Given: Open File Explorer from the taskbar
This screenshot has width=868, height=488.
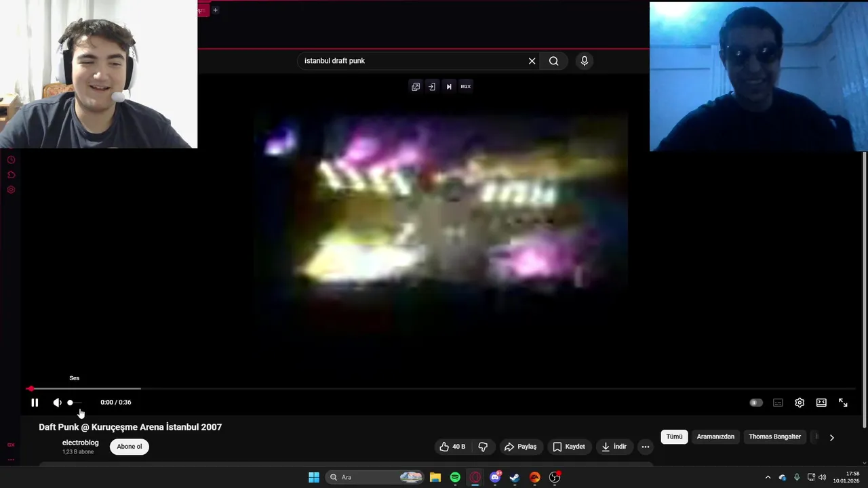Looking at the screenshot, I should pos(435,477).
